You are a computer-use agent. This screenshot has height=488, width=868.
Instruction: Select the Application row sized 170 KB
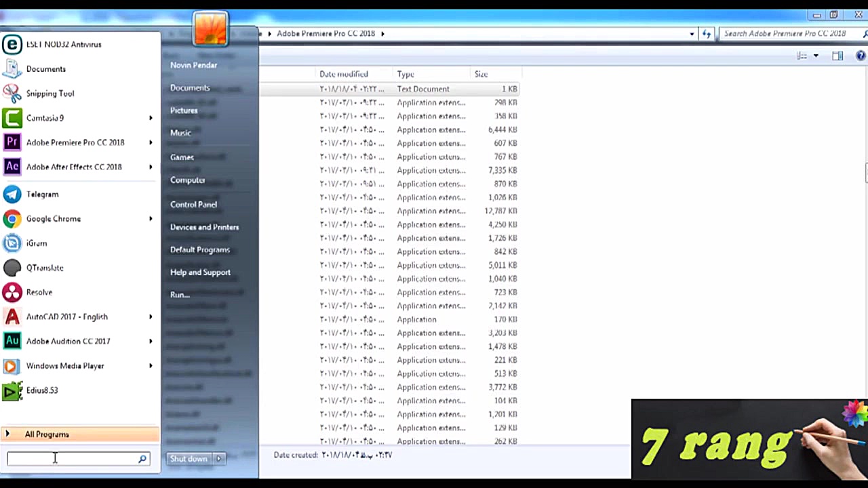(x=390, y=319)
